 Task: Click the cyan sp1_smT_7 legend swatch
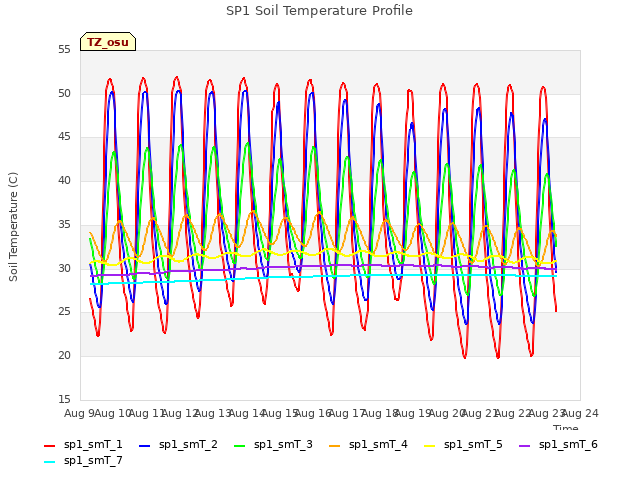click(x=49, y=462)
